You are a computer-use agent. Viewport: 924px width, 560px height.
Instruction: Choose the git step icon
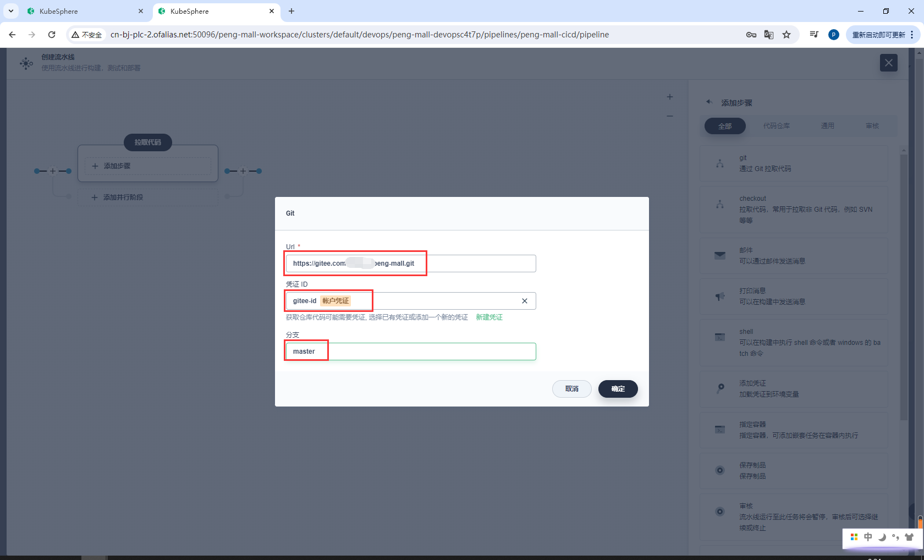720,163
